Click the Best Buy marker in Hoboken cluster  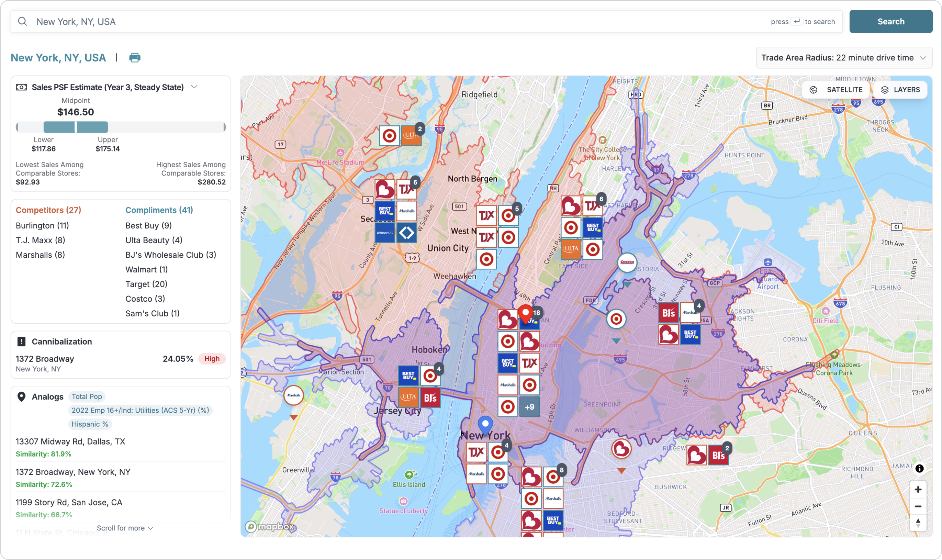click(408, 376)
